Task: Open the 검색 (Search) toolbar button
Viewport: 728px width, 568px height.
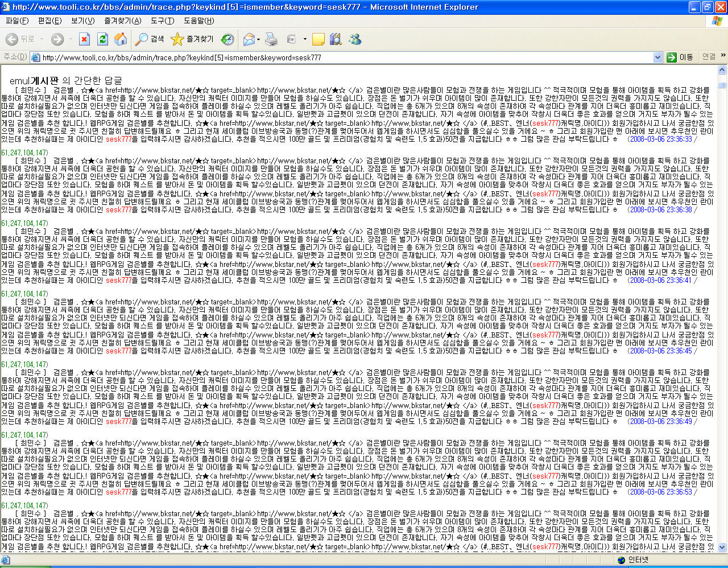Action: (150, 39)
